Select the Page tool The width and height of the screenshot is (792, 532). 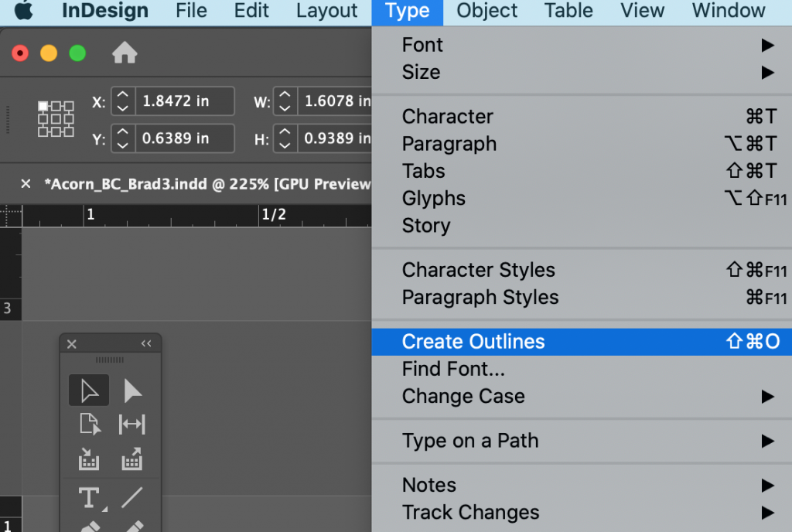tap(90, 424)
